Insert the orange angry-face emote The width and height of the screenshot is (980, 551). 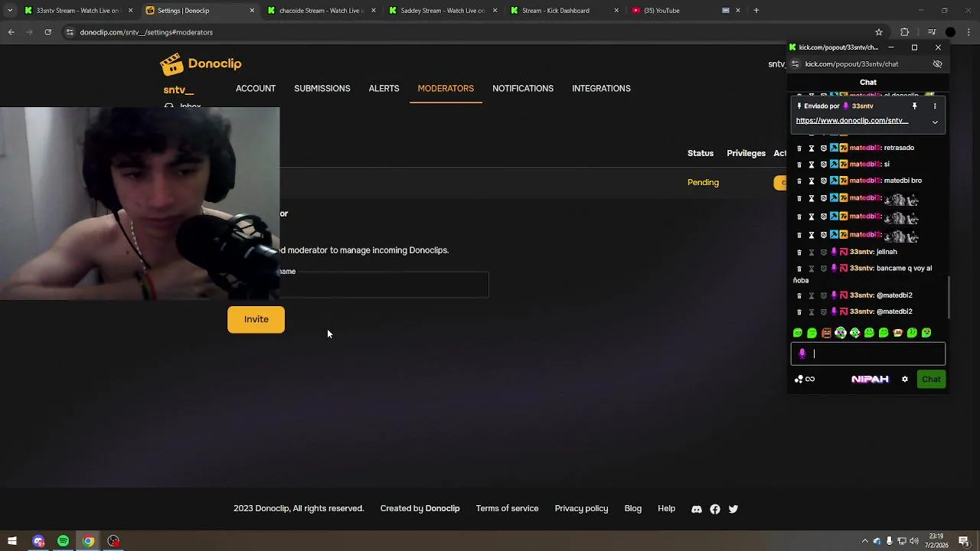tap(826, 333)
